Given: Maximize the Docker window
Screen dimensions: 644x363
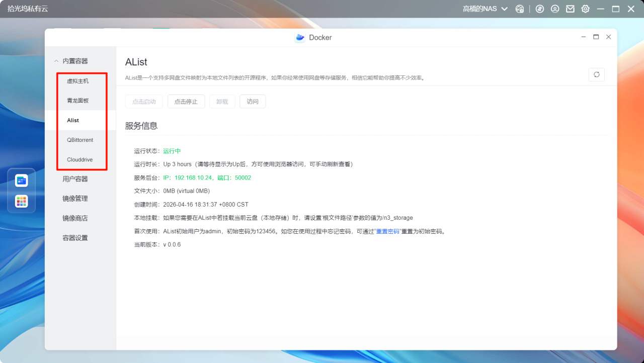Looking at the screenshot, I should click(596, 37).
